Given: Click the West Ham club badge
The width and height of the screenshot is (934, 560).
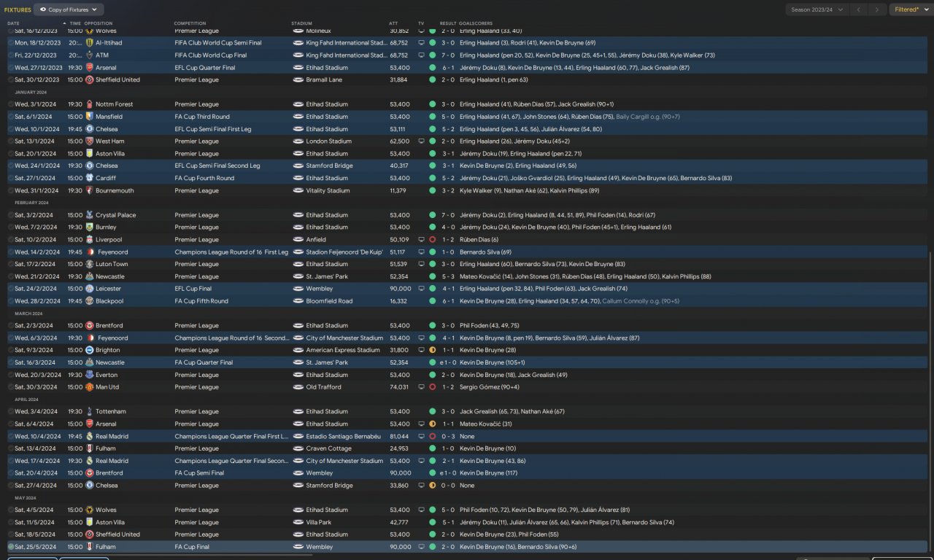Looking at the screenshot, I should pos(90,141).
